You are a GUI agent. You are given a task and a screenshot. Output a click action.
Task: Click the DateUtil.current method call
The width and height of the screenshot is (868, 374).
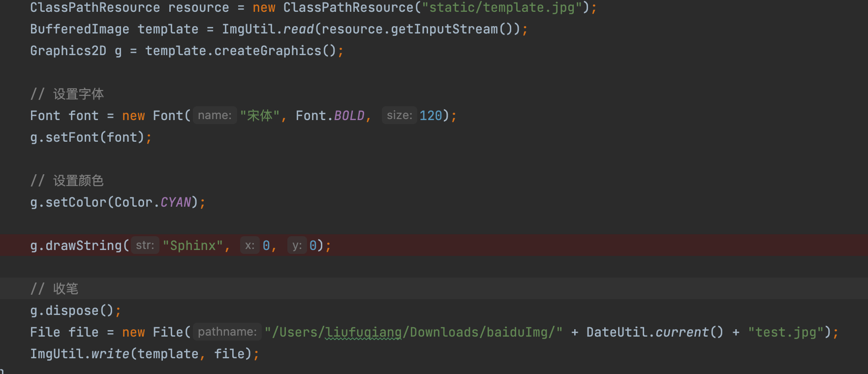coord(655,332)
